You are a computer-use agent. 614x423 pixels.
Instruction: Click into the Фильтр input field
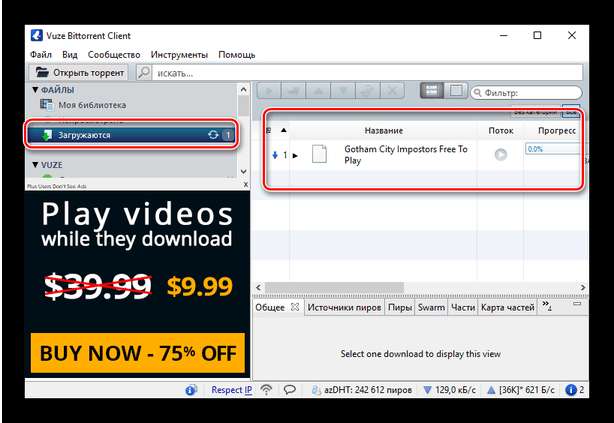pos(530,93)
